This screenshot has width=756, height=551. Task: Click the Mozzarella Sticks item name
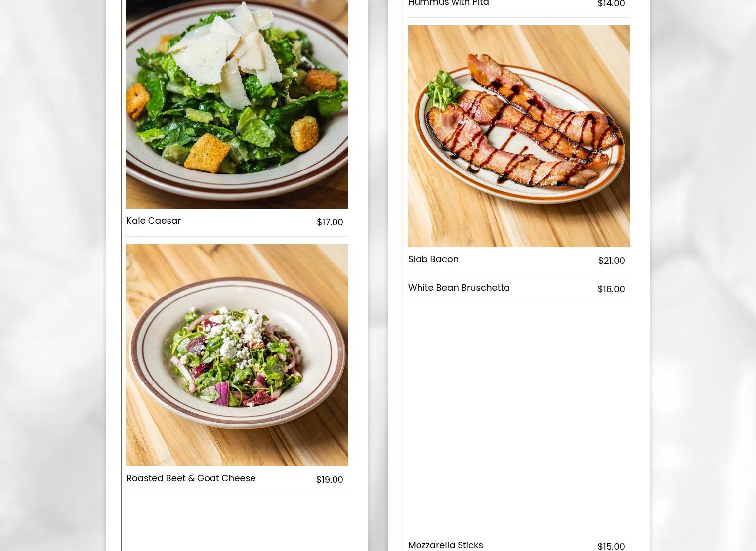[446, 545]
